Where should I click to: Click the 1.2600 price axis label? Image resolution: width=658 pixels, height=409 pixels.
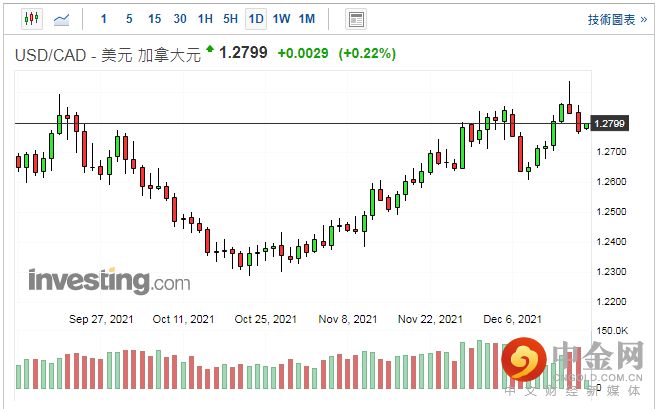point(611,182)
